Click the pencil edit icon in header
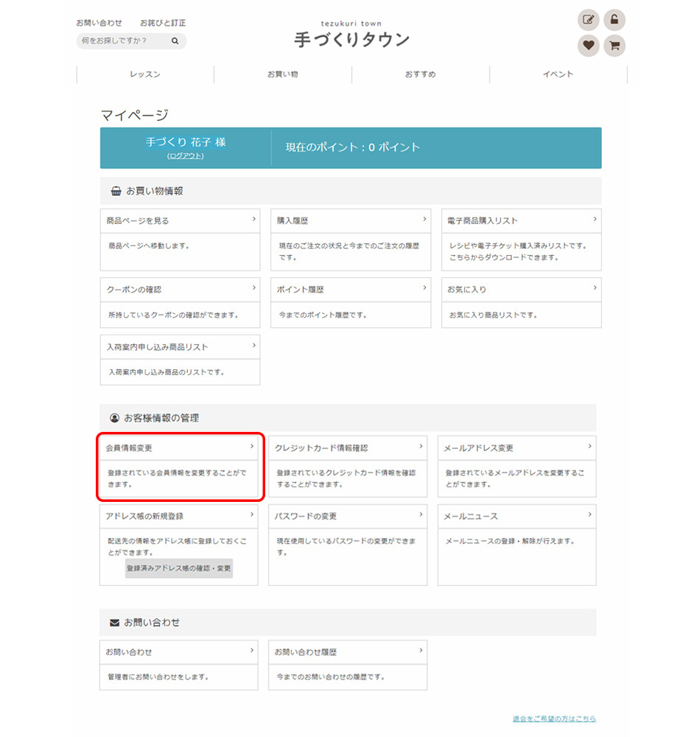The image size is (700, 737). (x=588, y=20)
